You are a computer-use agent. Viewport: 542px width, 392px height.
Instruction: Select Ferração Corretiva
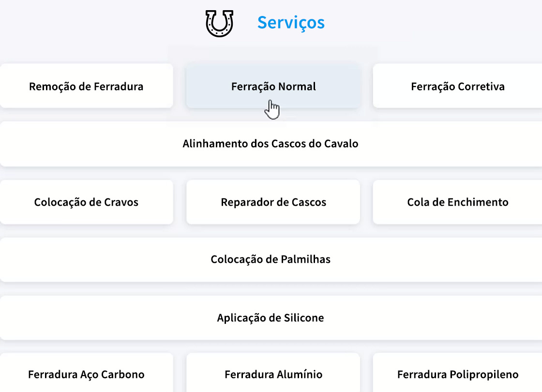coord(458,86)
